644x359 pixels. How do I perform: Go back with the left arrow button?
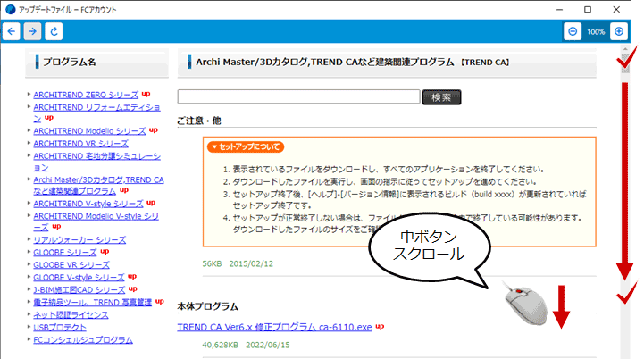click(x=11, y=31)
